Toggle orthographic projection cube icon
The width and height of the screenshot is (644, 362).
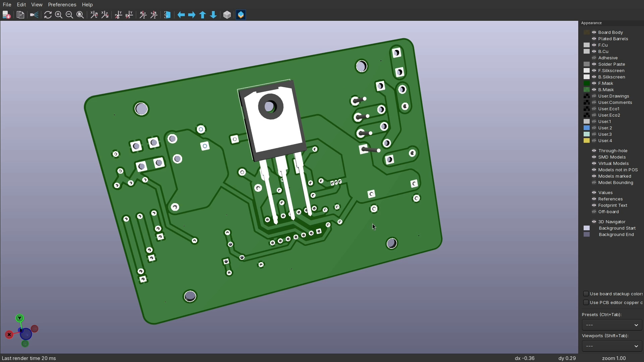coord(227,15)
